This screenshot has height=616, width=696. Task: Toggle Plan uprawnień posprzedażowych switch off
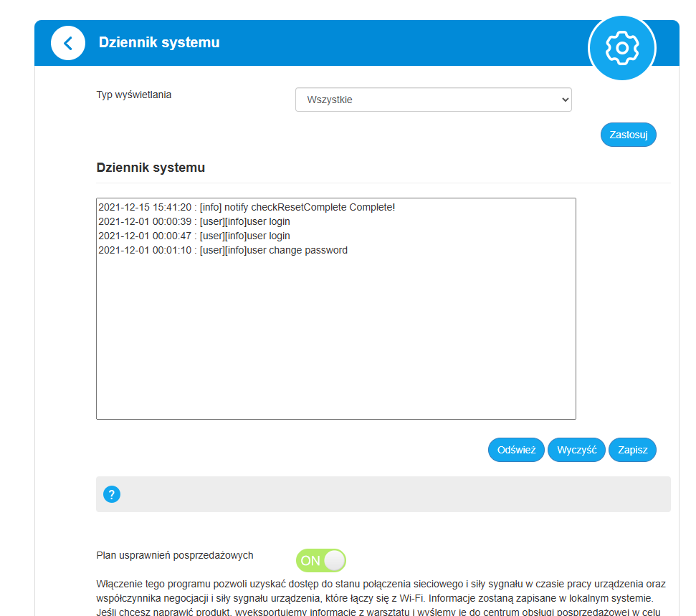pos(321,561)
